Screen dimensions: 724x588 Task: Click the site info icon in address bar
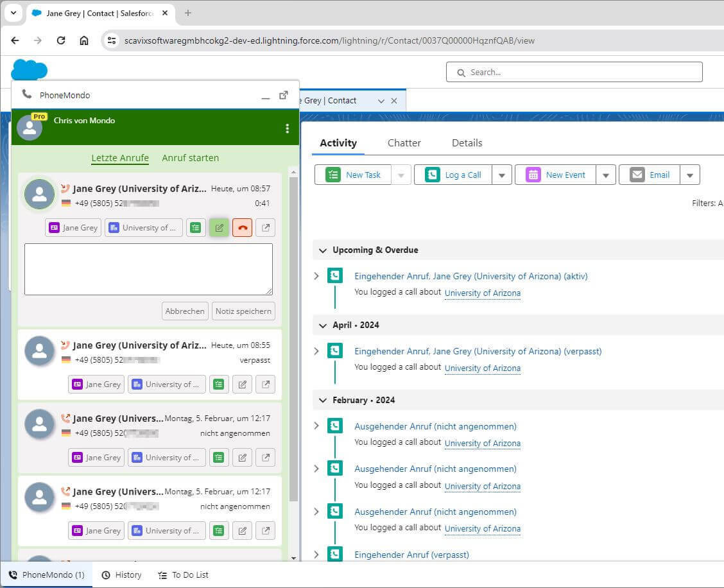click(111, 40)
